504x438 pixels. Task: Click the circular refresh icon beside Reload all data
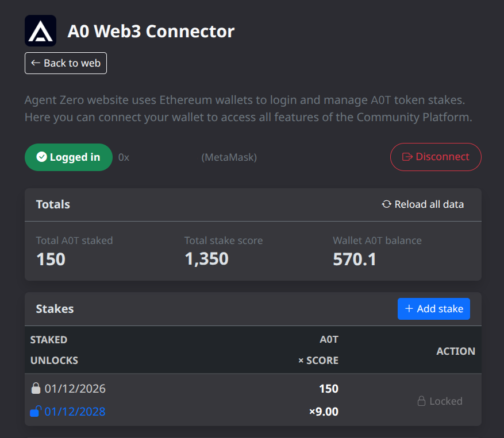(x=386, y=204)
